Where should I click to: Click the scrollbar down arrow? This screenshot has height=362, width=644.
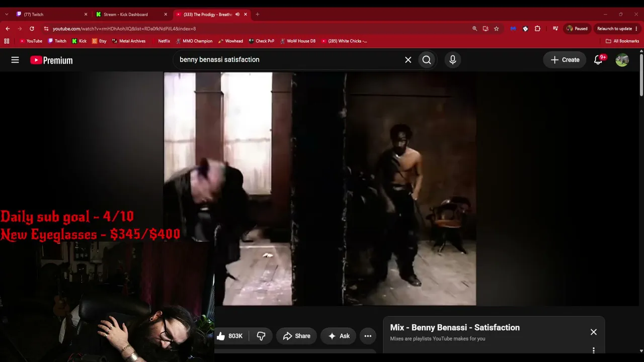click(x=641, y=351)
